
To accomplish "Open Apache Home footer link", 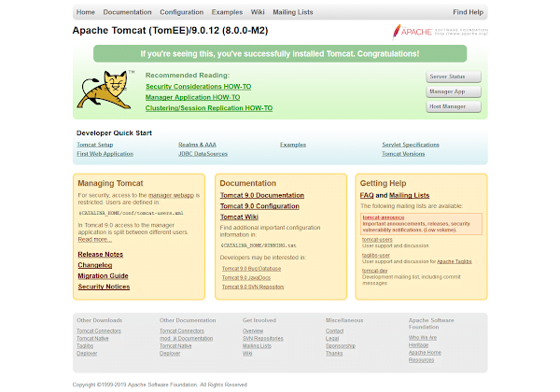I will pyautogui.click(x=425, y=353).
